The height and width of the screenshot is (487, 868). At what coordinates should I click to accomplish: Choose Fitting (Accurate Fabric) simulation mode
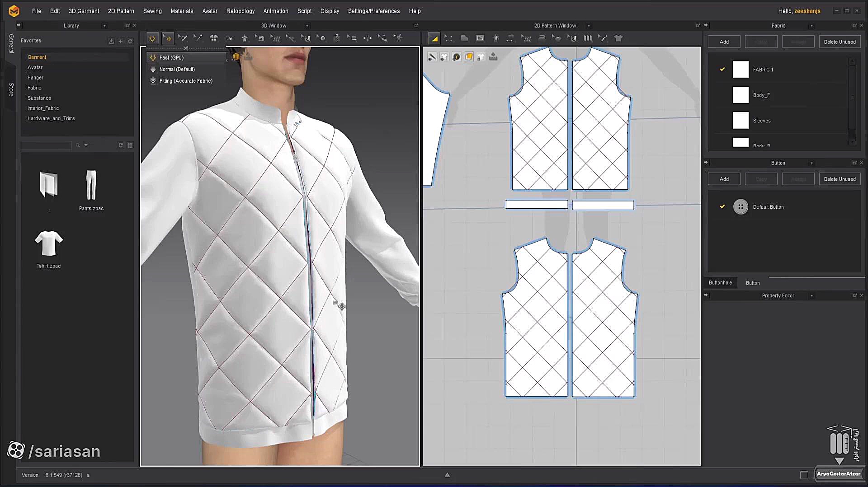[186, 81]
